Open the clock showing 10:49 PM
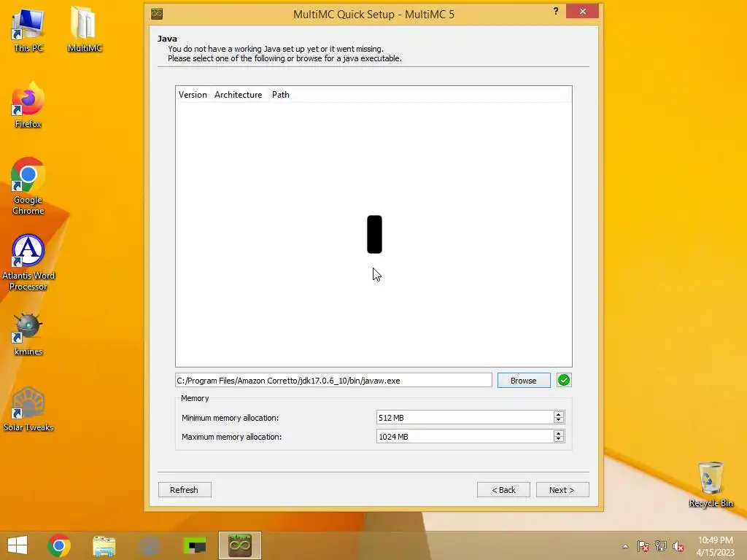 (715, 546)
